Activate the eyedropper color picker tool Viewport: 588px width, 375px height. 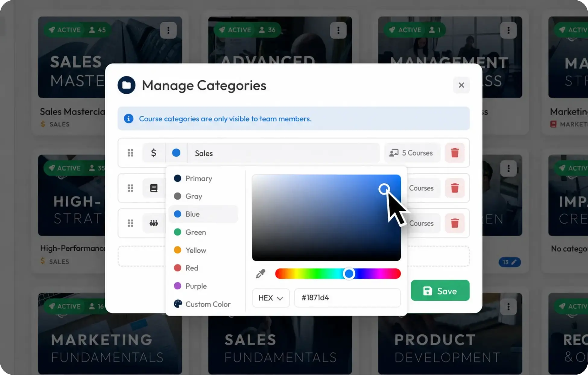point(261,274)
